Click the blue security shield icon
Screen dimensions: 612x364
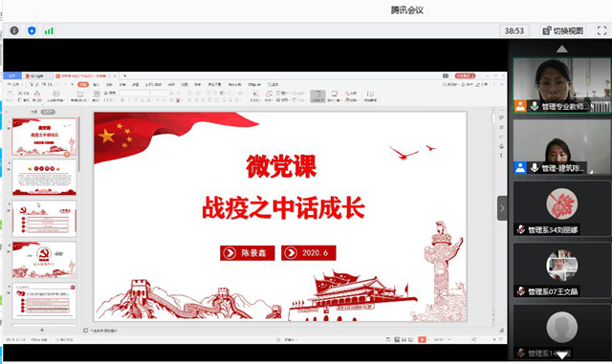32,31
